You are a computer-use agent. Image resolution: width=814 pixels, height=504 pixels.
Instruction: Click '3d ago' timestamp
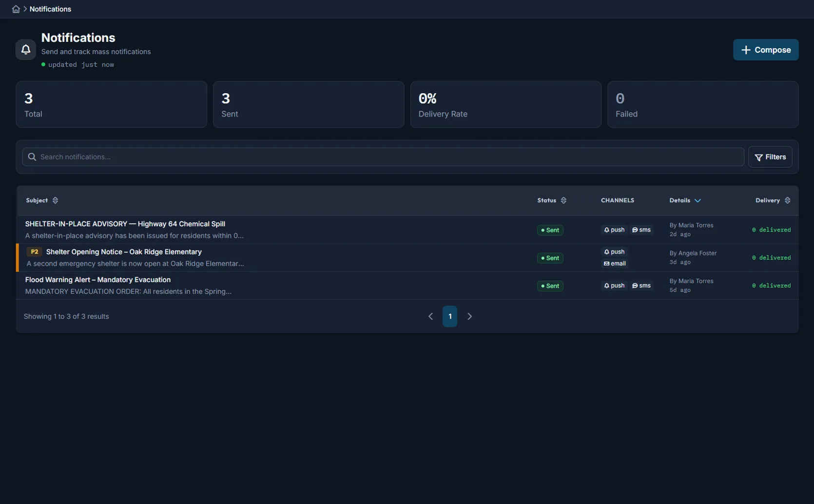[x=680, y=262]
